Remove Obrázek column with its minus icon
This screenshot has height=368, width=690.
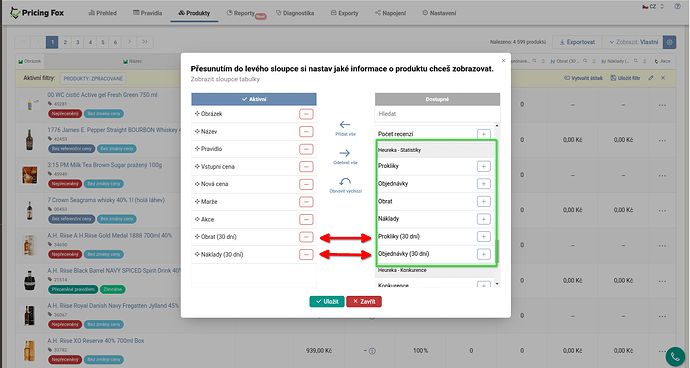click(306, 114)
